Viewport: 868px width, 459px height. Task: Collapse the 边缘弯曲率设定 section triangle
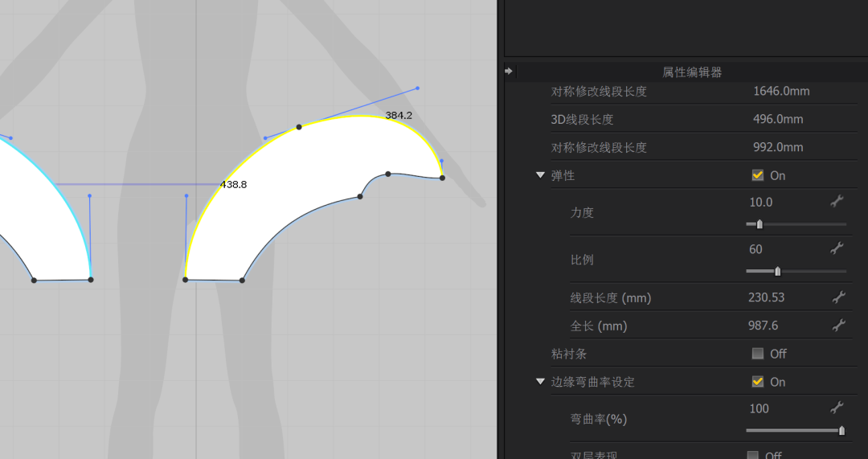click(540, 382)
